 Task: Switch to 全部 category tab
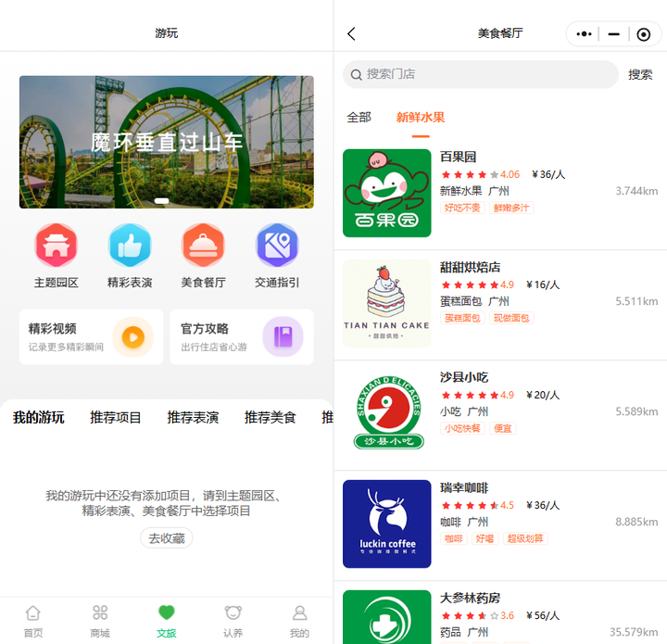pyautogui.click(x=359, y=117)
